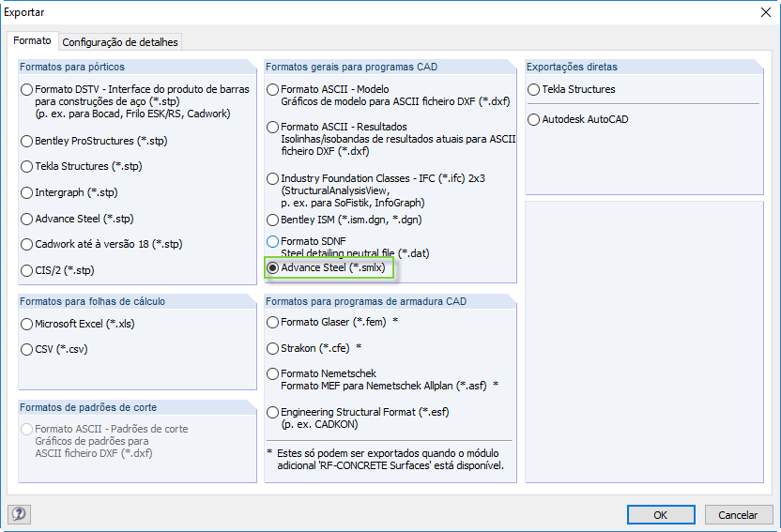Switch to the Formato tab

coord(32,41)
